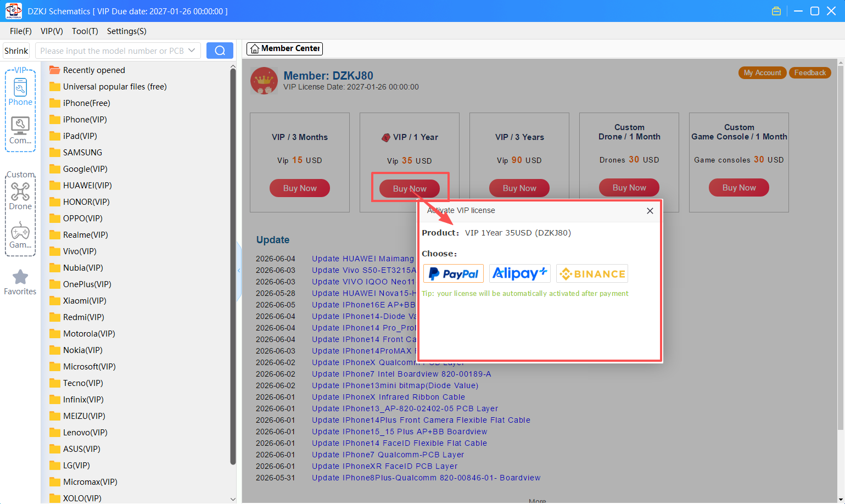Open the Game console category

point(20,234)
